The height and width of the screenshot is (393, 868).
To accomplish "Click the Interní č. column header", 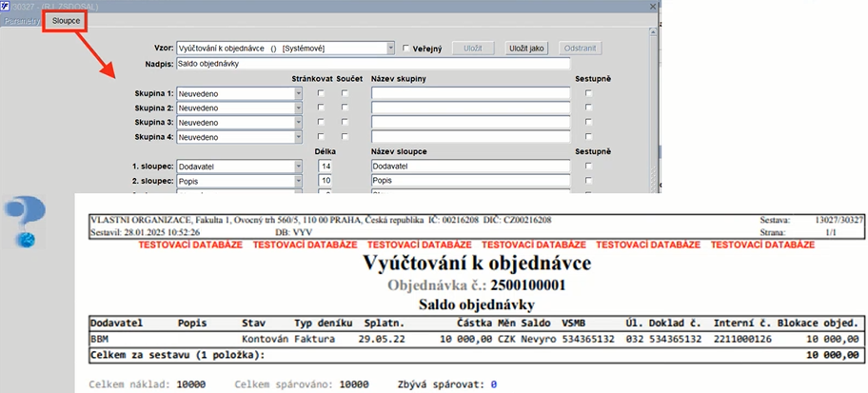I will (740, 323).
